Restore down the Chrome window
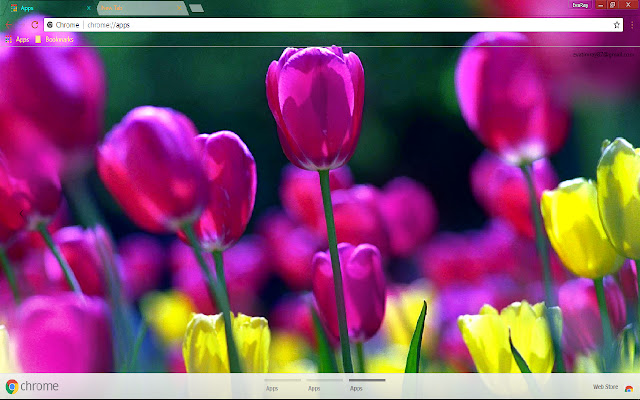Viewport: 640px width, 400px height. tap(612, 5)
